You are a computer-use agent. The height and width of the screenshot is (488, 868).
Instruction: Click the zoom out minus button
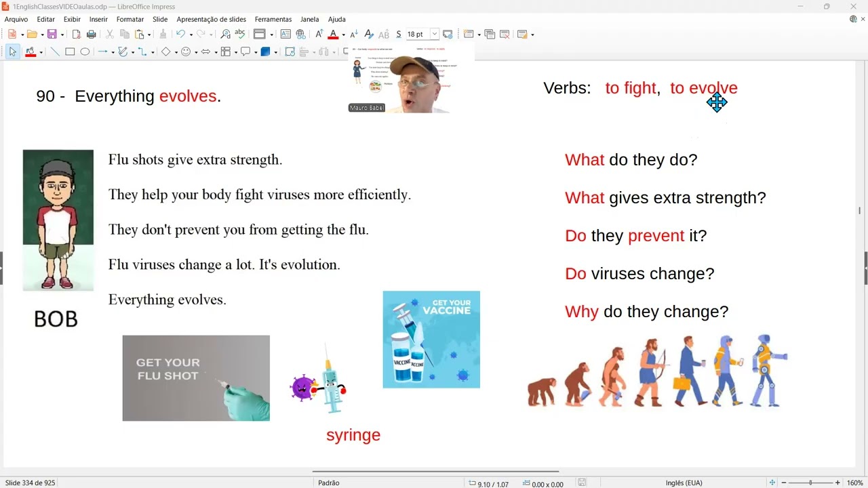click(x=783, y=483)
